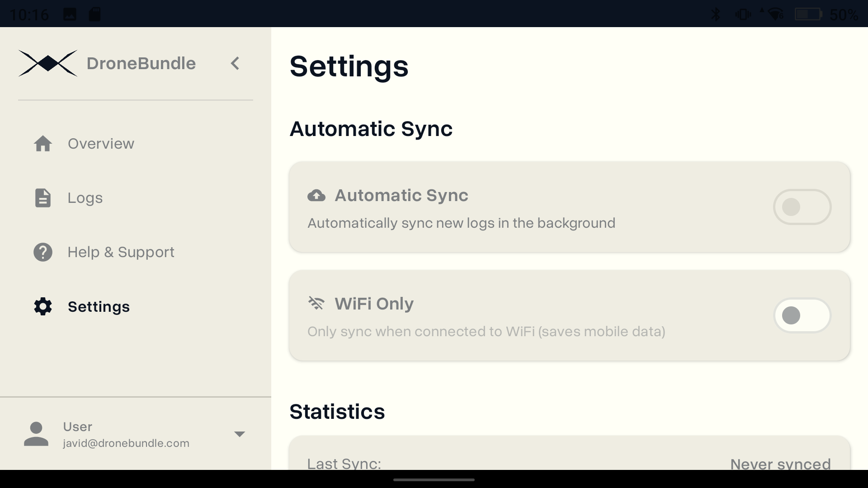The width and height of the screenshot is (868, 488).
Task: Click the cloud upload icon beside Automatic Sync
Action: pyautogui.click(x=316, y=195)
